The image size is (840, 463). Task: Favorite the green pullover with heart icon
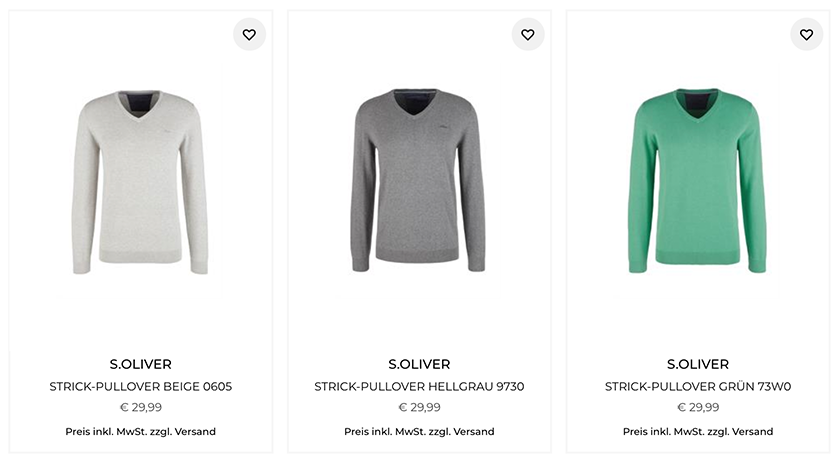coord(807,34)
